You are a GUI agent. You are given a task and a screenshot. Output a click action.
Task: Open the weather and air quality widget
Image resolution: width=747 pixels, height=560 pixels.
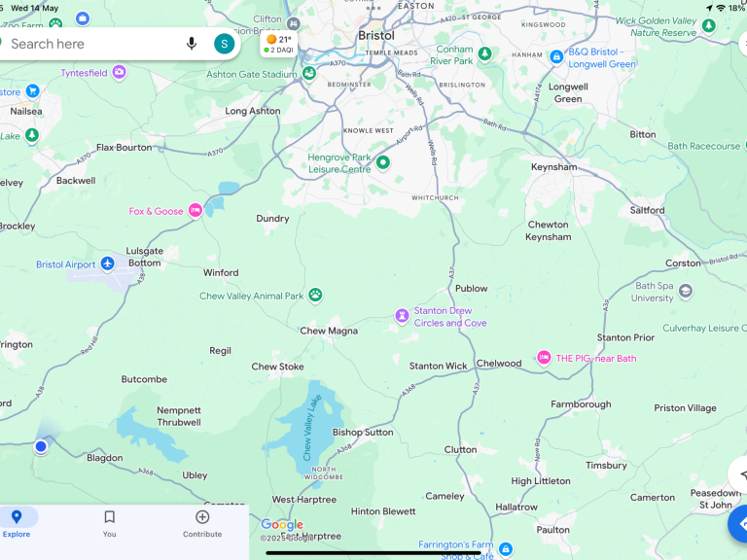pyautogui.click(x=280, y=45)
